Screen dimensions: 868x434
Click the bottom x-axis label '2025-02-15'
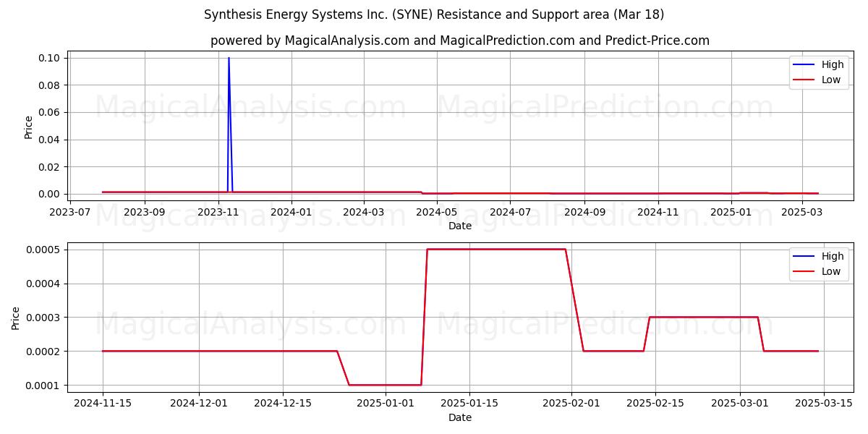pos(655,404)
